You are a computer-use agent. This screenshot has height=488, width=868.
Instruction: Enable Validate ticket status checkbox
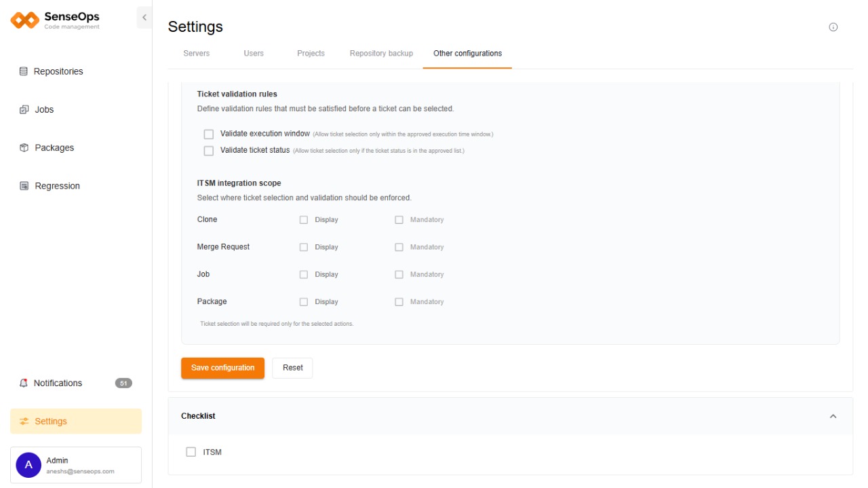209,151
